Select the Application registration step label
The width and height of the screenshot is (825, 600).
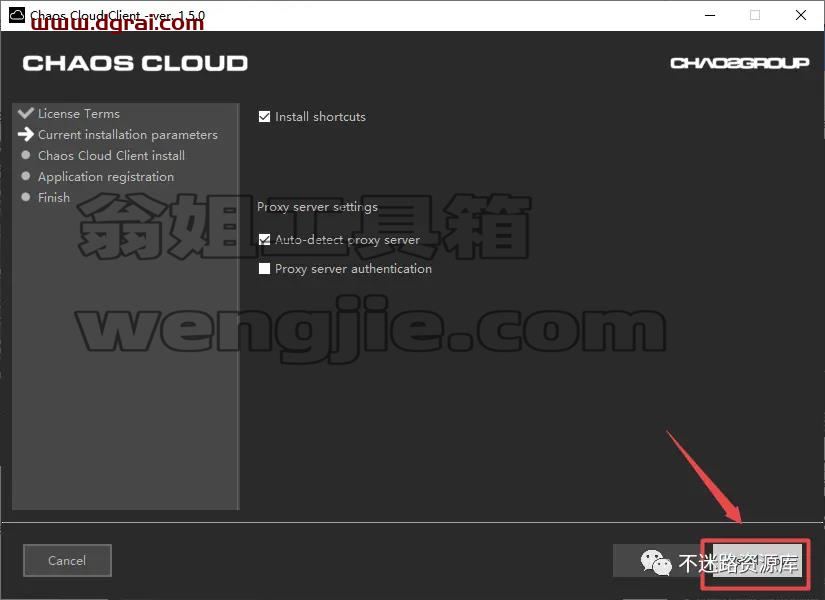(x=106, y=177)
